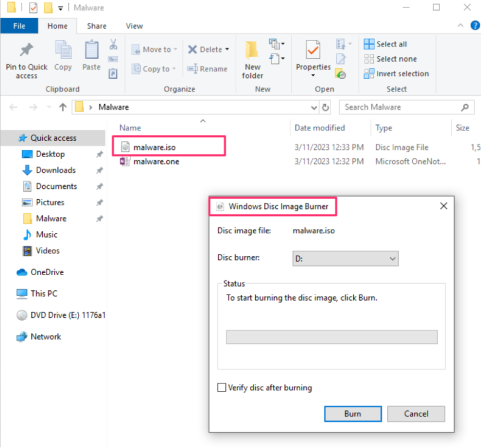The image size is (481, 448).
Task: Open the Easy access menu icon
Action: pos(276,59)
